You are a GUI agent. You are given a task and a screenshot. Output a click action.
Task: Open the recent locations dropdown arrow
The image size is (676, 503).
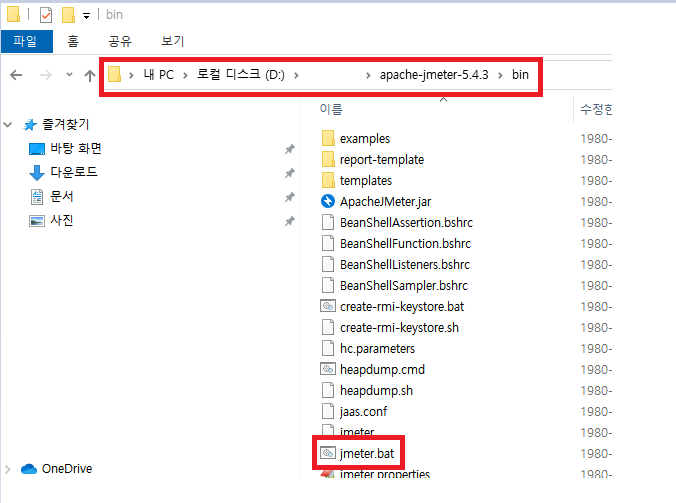click(69, 75)
